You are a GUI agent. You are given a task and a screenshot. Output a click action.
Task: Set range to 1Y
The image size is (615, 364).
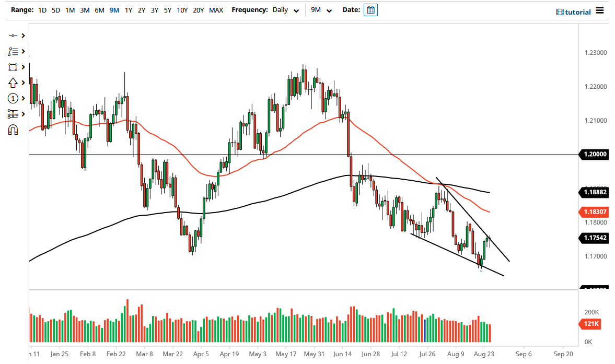tap(129, 10)
